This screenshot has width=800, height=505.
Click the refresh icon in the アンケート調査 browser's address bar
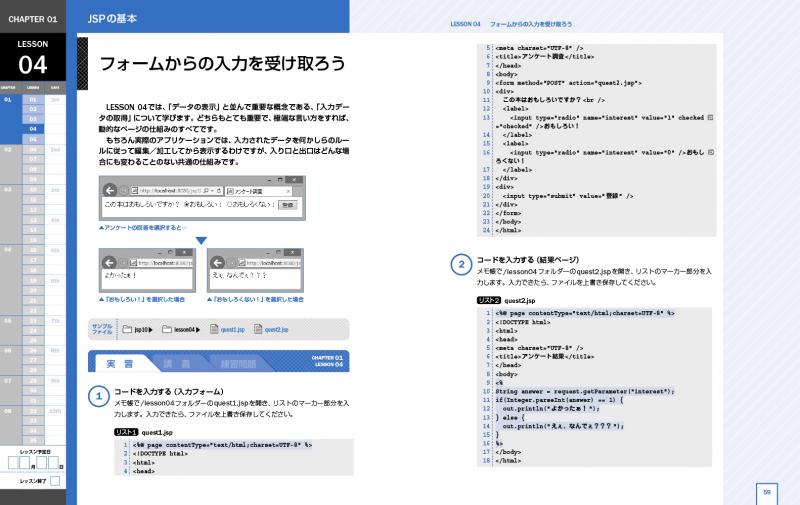pos(219,191)
